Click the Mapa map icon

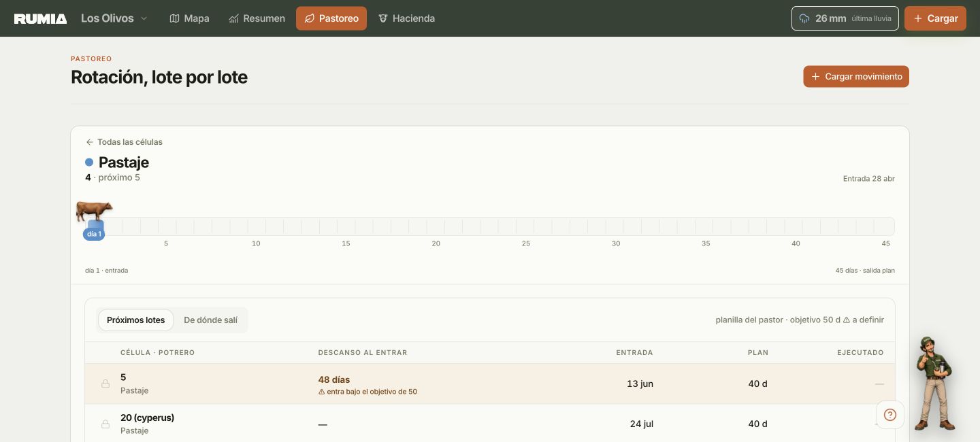pyautogui.click(x=174, y=18)
